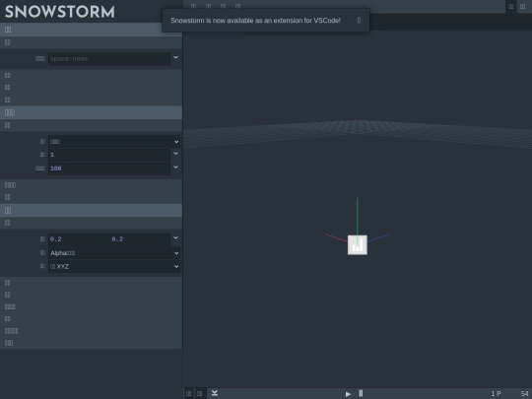Image resolution: width=532 pixels, height=399 pixels.
Task: Open the chevron beside the 0.2 size fields
Action: (175, 237)
